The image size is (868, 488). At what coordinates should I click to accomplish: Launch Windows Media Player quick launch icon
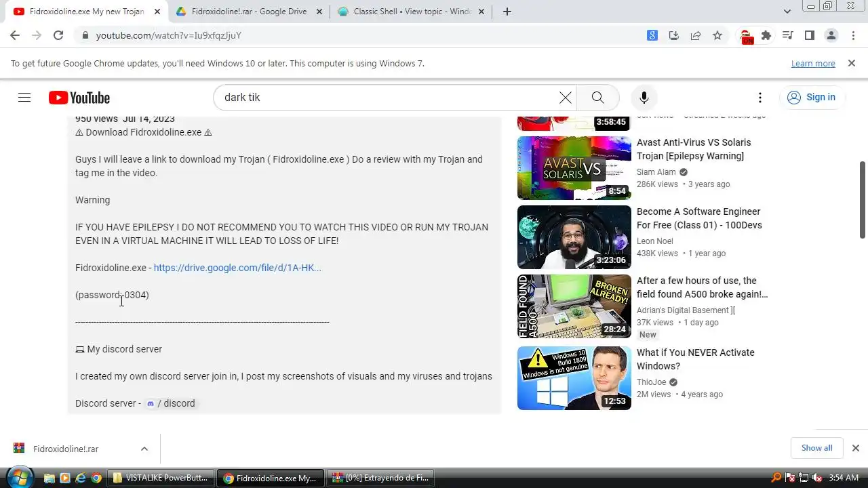[64, 478]
